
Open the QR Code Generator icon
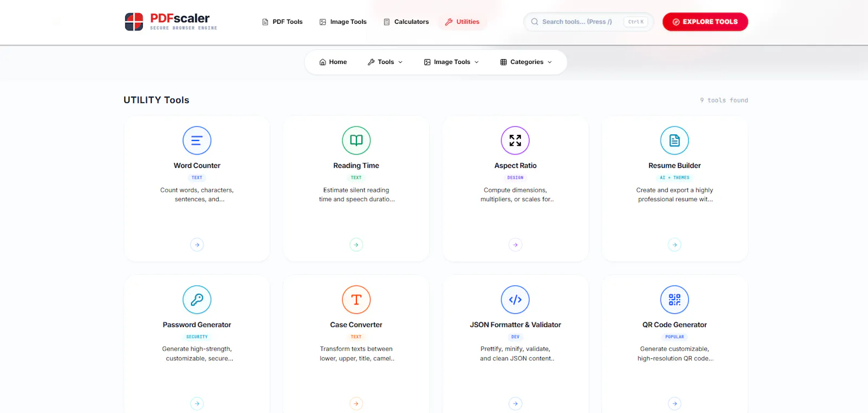[x=675, y=300]
